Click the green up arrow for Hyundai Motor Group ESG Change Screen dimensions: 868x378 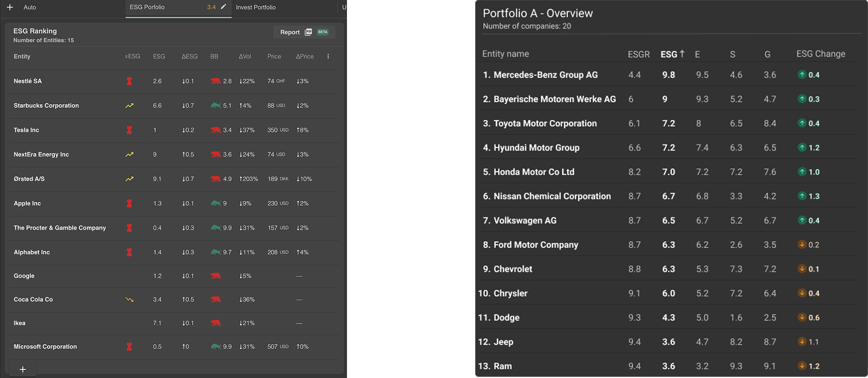click(802, 148)
